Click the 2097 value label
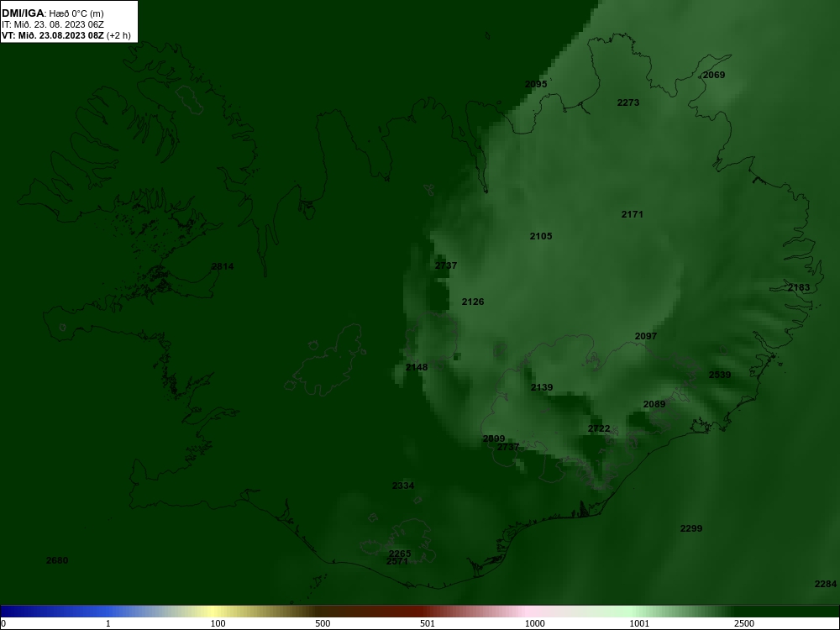840x630 pixels. (645, 337)
